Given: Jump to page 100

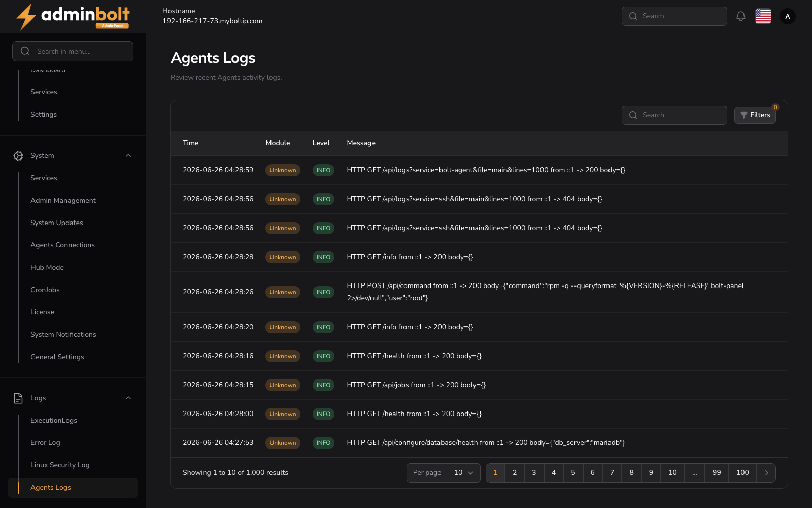Looking at the screenshot, I should click(742, 473).
